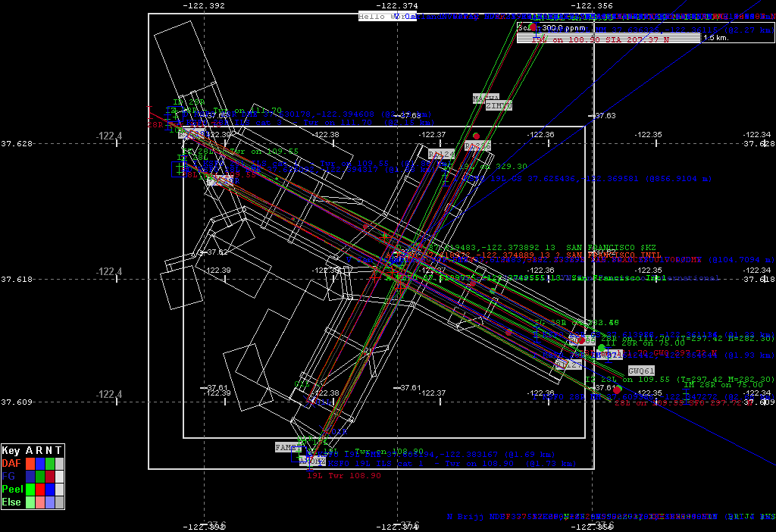The width and height of the screenshot is (776, 532).
Task: Click the GWQ61 waypoint label
Action: (641, 371)
